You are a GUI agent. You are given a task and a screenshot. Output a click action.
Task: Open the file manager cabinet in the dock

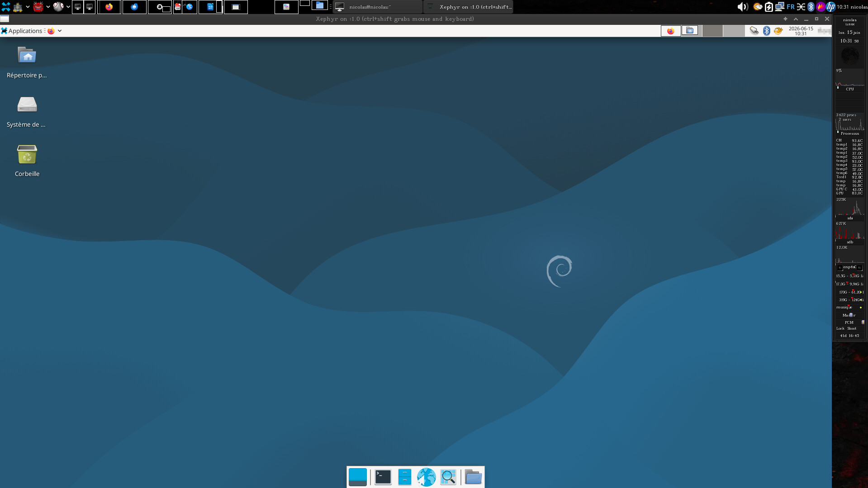(x=404, y=477)
